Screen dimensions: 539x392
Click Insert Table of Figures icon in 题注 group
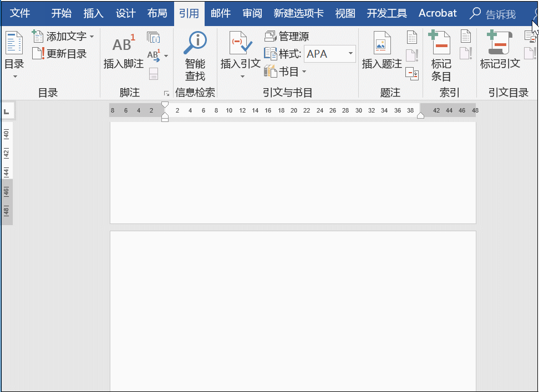(x=412, y=37)
